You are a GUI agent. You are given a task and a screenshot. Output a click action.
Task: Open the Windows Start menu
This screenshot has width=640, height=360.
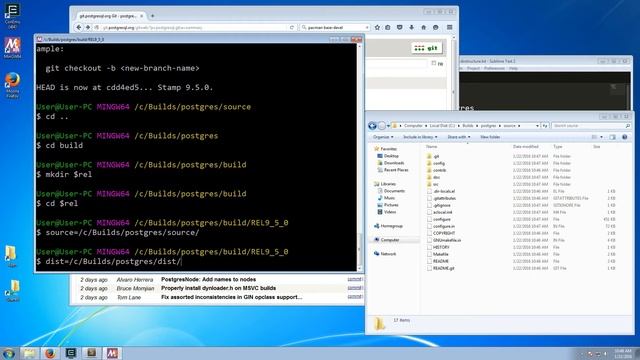pyautogui.click(x=9, y=353)
